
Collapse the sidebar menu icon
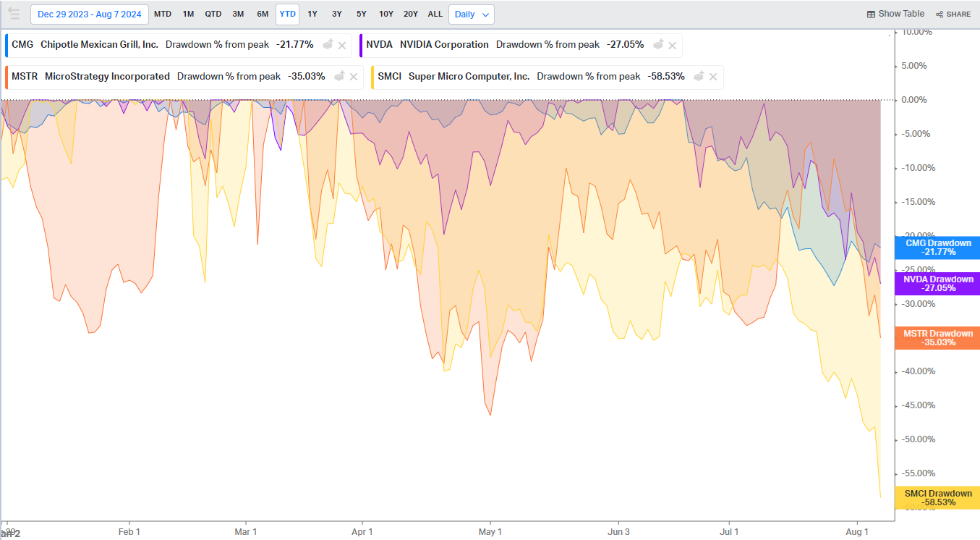tap(14, 14)
